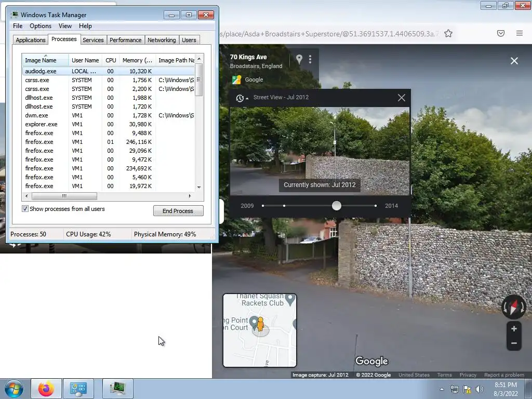
Task: Sort by CPU column header
Action: 111,60
